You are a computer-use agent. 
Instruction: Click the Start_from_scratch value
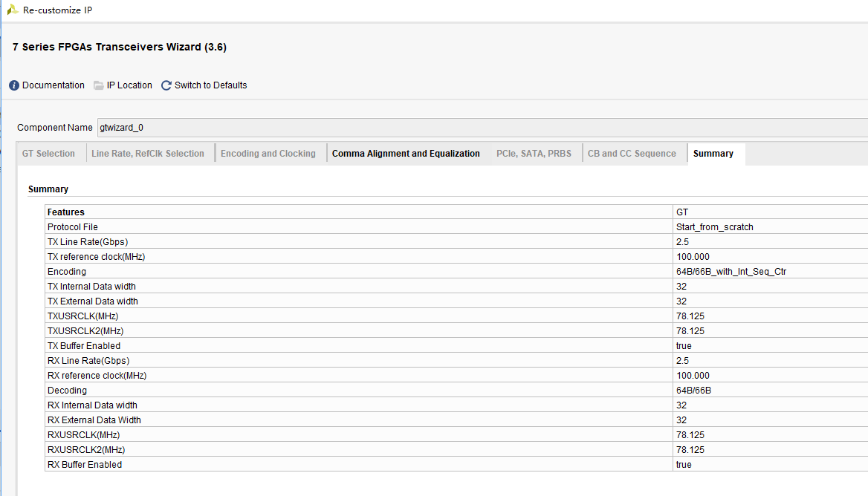pos(715,227)
